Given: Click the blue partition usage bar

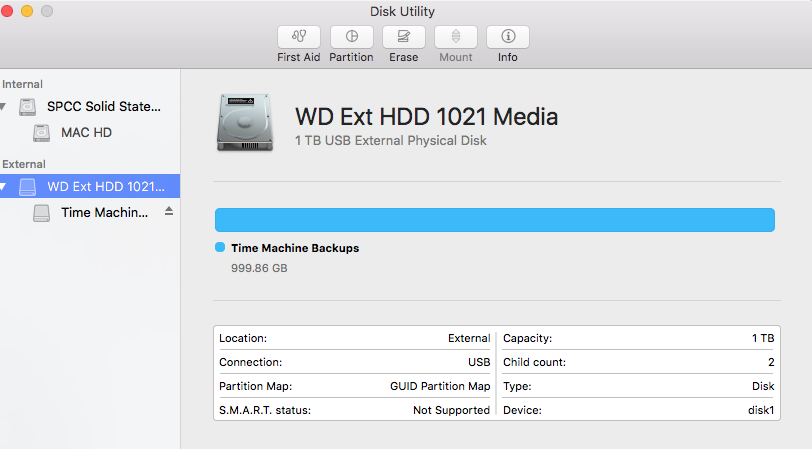Looking at the screenshot, I should 495,220.
